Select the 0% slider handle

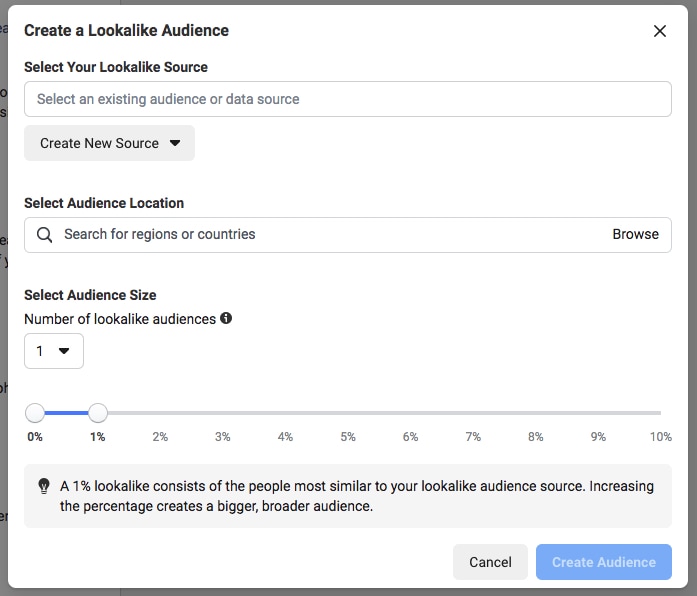[x=35, y=412]
